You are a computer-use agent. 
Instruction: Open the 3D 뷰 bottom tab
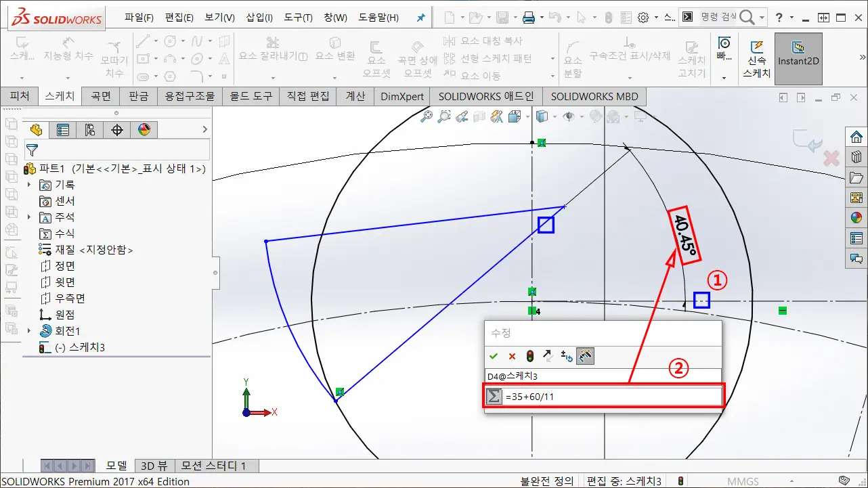(154, 466)
